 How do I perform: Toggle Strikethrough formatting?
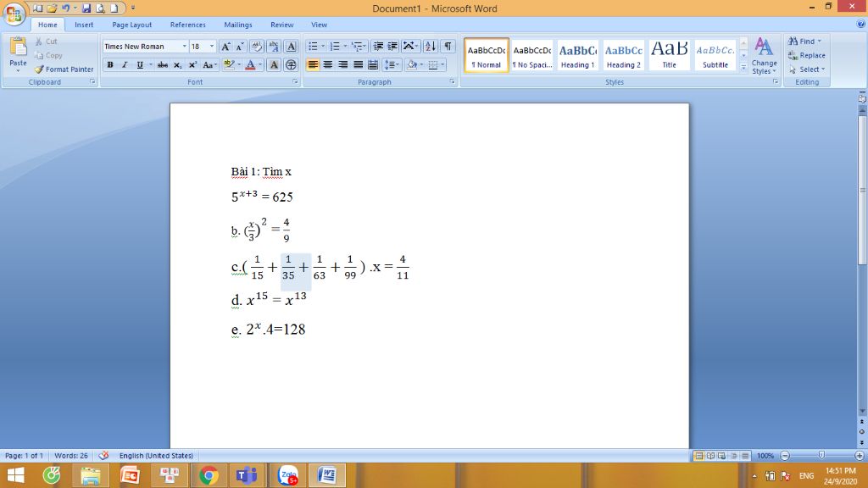162,64
